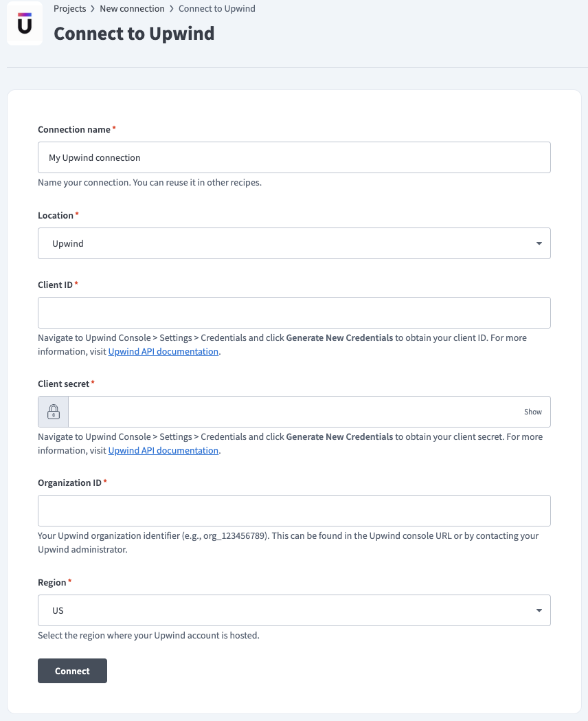Open Upwind API documentation link under Client ID
The width and height of the screenshot is (588, 721).
tap(163, 352)
